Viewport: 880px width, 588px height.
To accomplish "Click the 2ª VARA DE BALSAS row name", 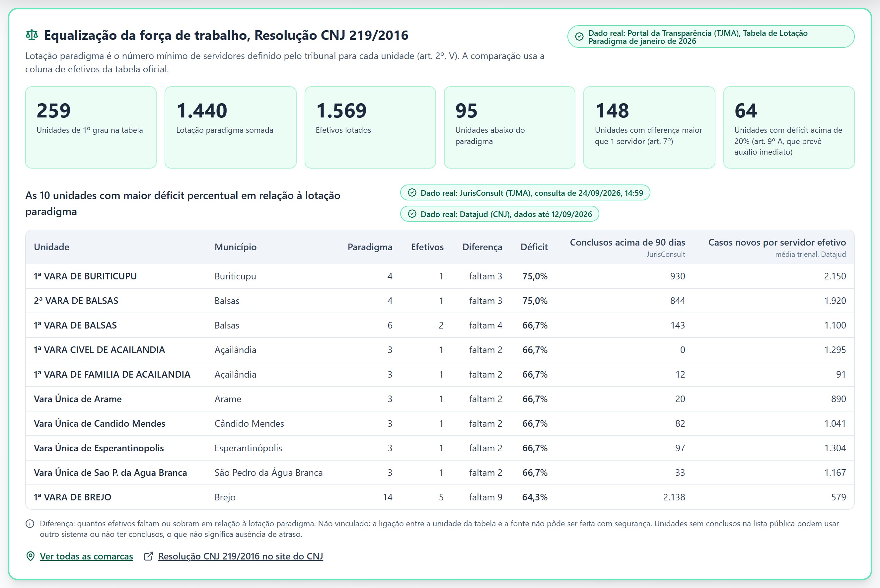I will (76, 301).
